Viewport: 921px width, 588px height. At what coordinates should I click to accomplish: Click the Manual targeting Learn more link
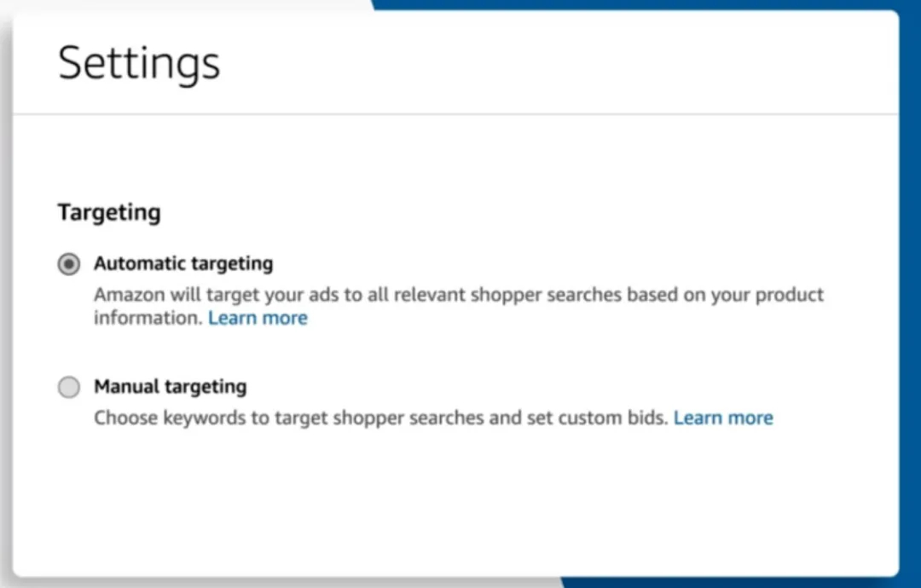(x=723, y=418)
